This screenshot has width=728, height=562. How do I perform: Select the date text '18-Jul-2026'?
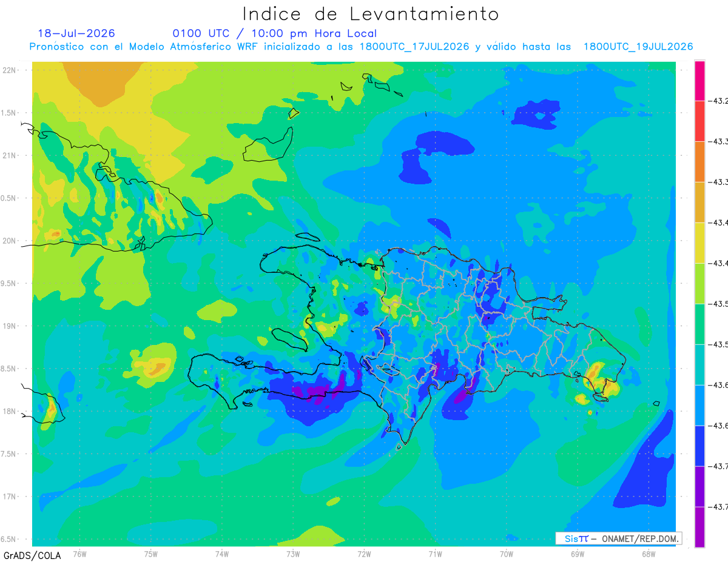76,33
